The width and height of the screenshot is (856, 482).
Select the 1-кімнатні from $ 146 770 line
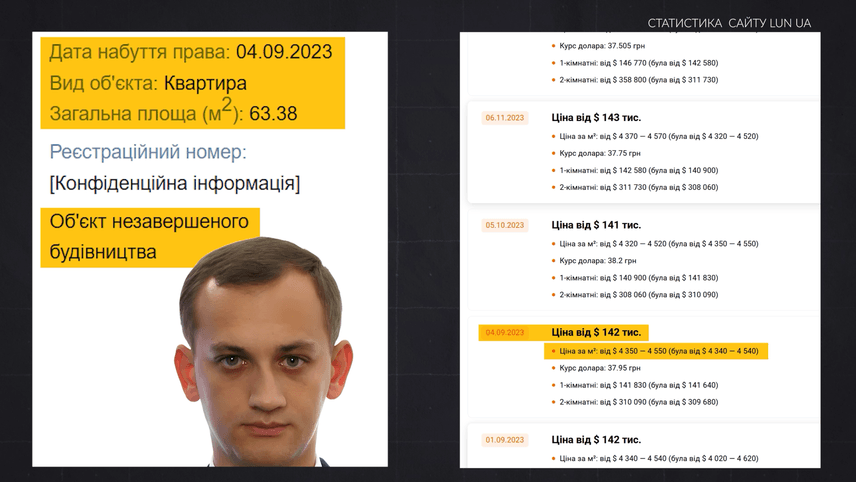(x=638, y=62)
